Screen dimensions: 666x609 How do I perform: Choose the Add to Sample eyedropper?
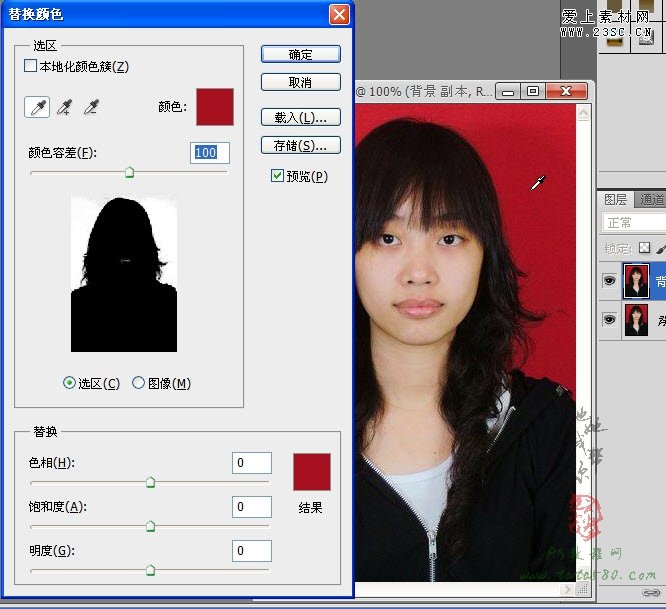(65, 106)
